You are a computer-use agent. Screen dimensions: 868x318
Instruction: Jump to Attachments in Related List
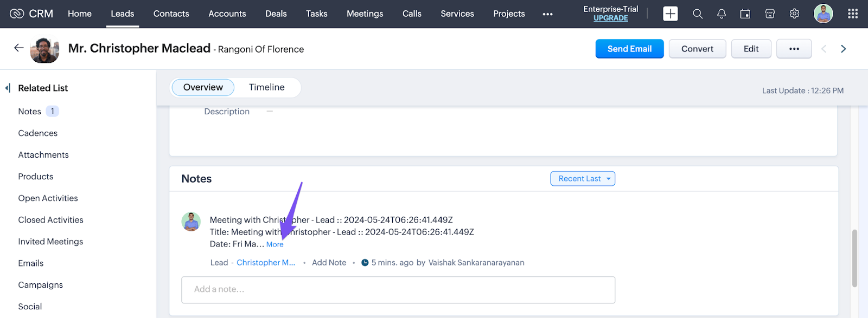point(43,155)
